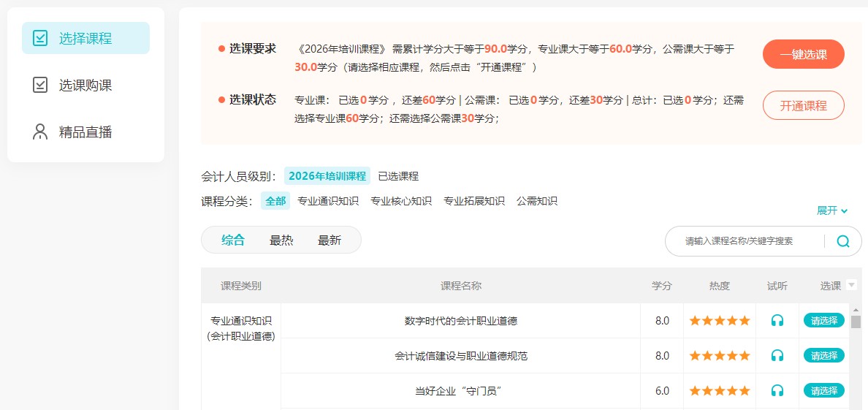The height and width of the screenshot is (410, 868).
Task: Click the 8.0 credit of 数字时代的会计职业道德
Action: 662,320
